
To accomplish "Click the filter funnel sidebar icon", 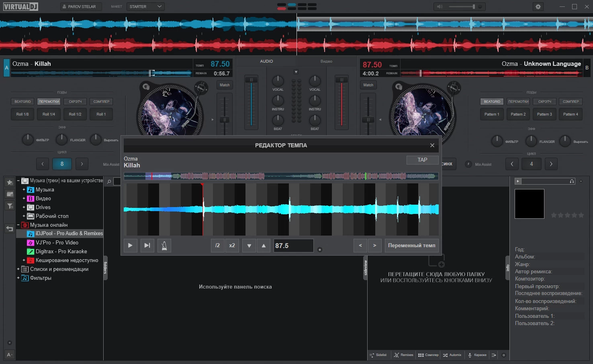I will [10, 206].
